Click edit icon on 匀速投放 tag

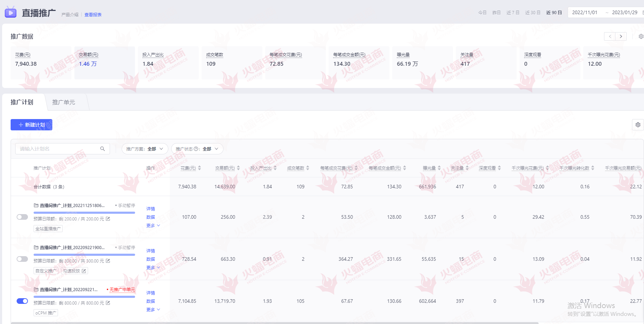[84, 271]
